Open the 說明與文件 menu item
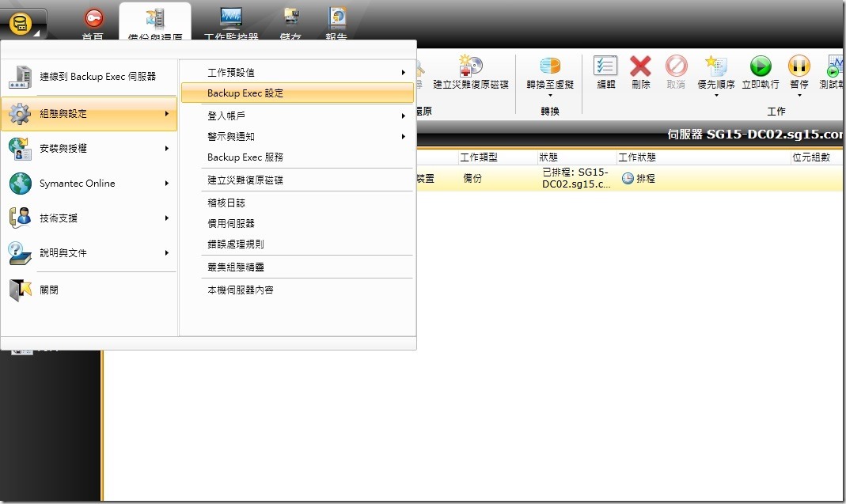 pos(89,252)
